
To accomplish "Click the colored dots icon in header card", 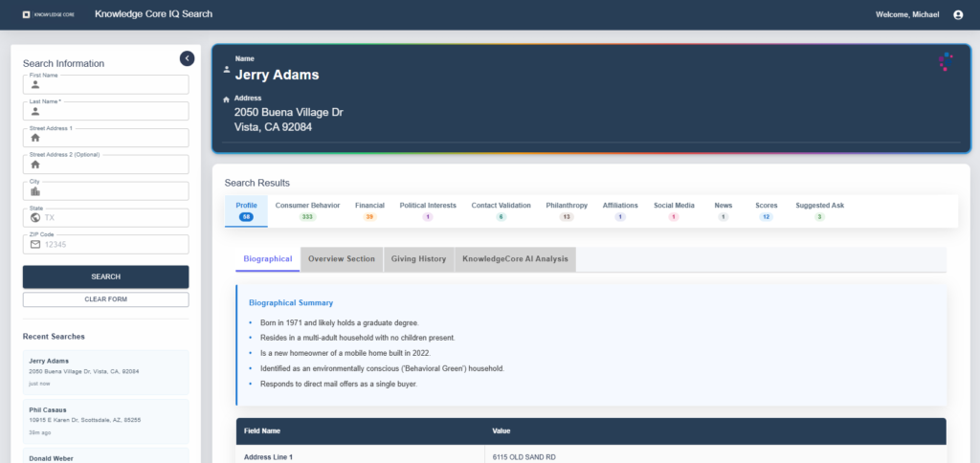I will 945,62.
